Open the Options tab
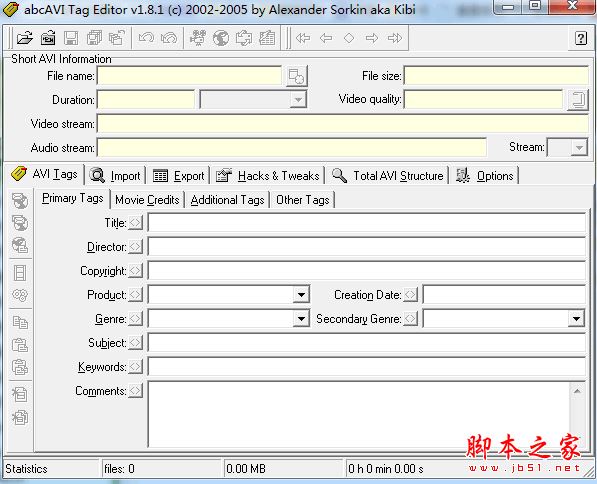The height and width of the screenshot is (484, 597). [x=485, y=176]
